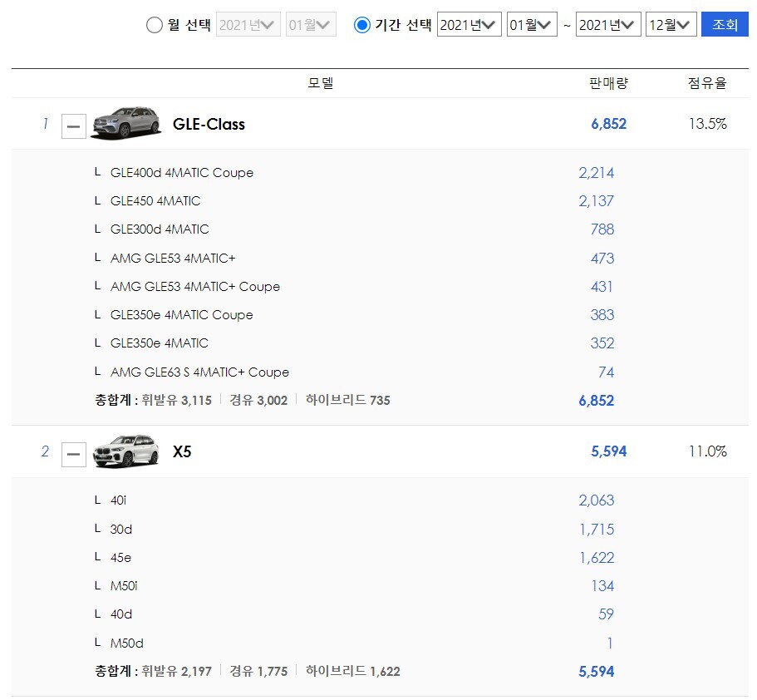Open the disabled 2021년 year dropdown for 월 선택
Screen dimensions: 757x700
click(248, 25)
